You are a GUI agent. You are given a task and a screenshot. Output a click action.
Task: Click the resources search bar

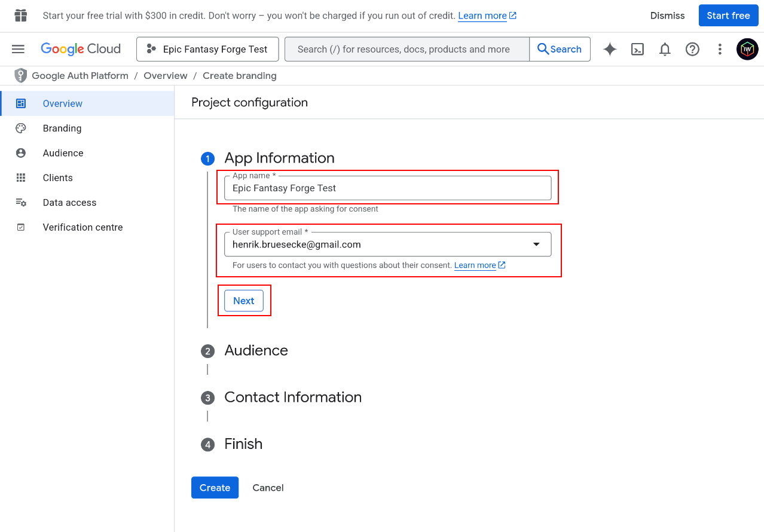[x=407, y=49]
